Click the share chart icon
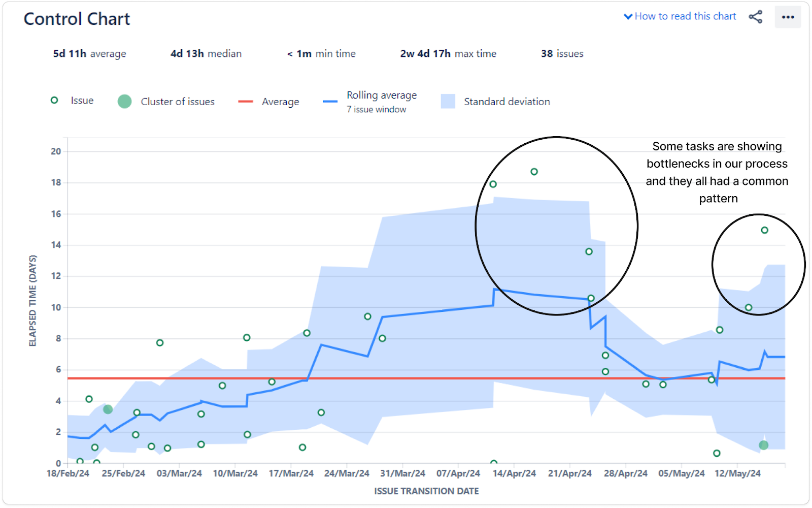The width and height of the screenshot is (812, 508). click(756, 17)
